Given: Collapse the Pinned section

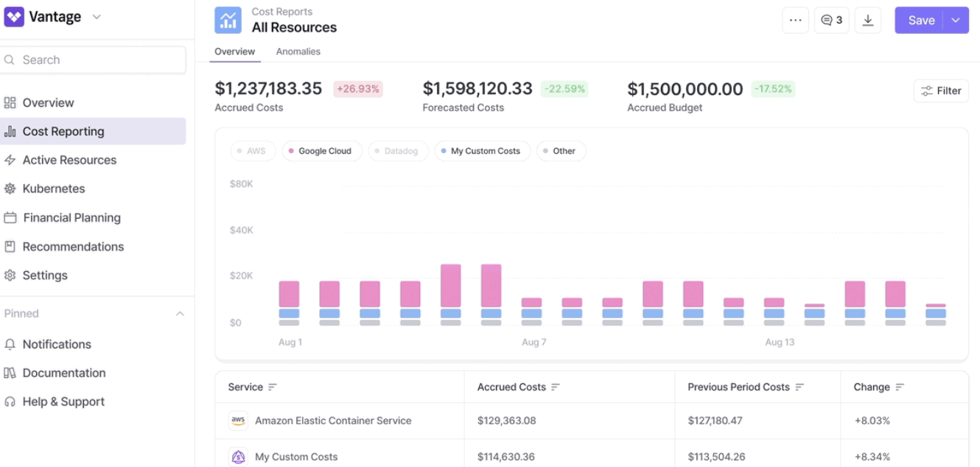Looking at the screenshot, I should (180, 314).
